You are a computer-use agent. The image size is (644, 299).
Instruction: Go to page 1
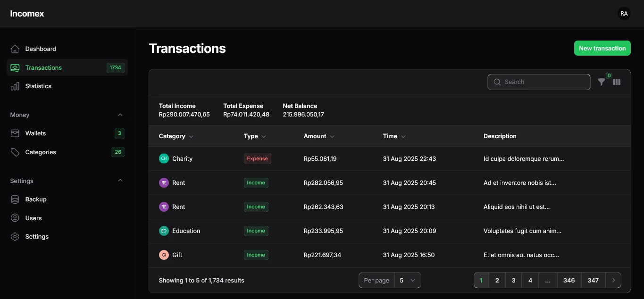tap(481, 280)
